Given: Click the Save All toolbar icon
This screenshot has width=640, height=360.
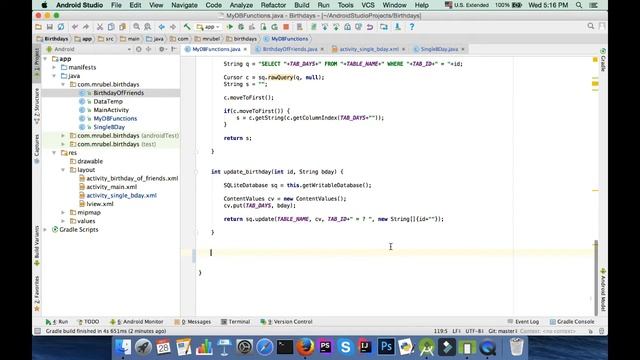Looking at the screenshot, I should (x=49, y=27).
